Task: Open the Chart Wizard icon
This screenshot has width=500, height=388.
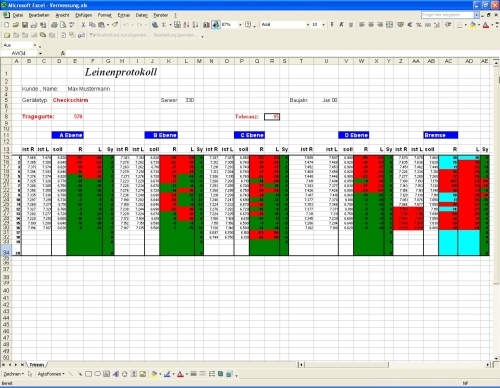Action: click(206, 25)
